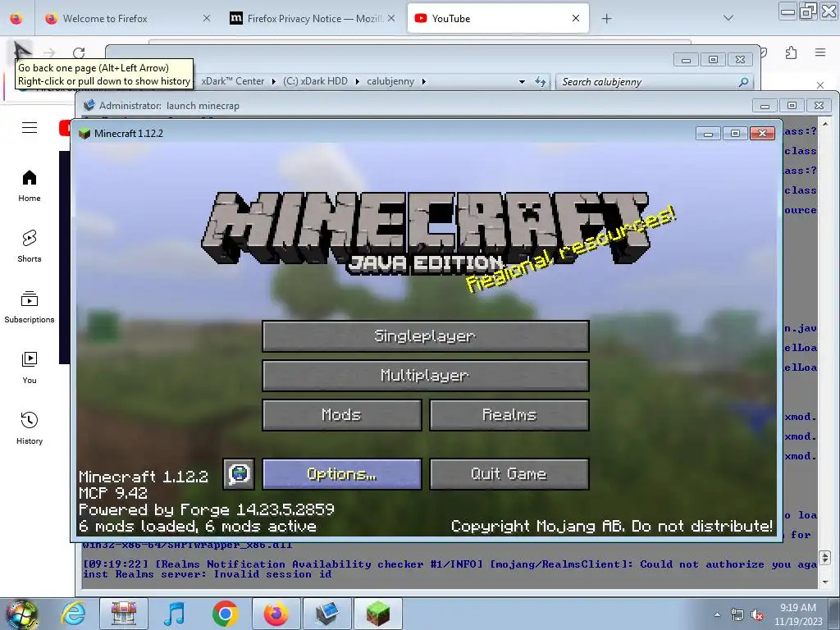Click the Minecraft window title icon
The image size is (840, 630).
(84, 134)
